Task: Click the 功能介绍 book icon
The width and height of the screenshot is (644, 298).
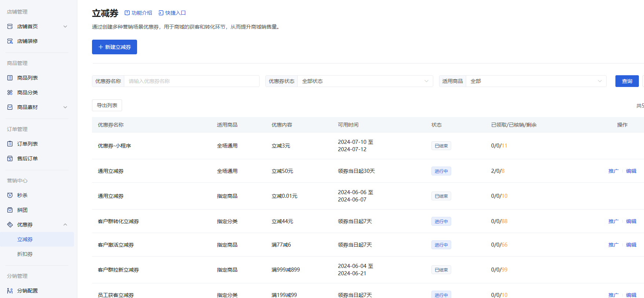Action: [127, 13]
